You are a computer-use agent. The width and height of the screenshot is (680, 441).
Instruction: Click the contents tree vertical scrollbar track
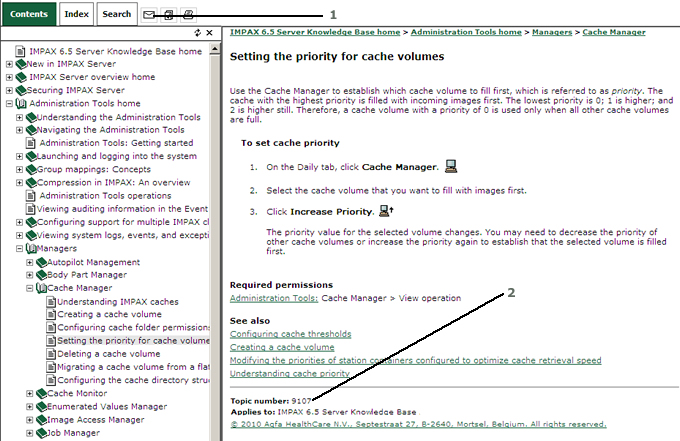tap(215, 247)
